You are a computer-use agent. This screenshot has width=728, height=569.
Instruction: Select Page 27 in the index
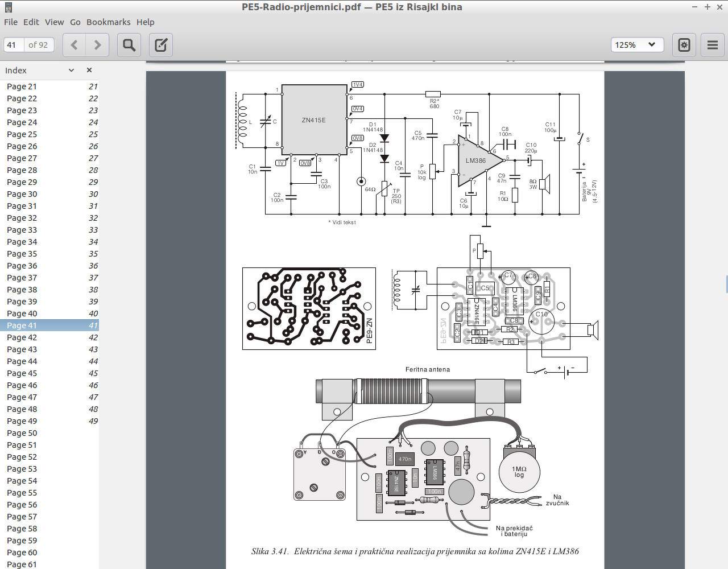point(49,158)
